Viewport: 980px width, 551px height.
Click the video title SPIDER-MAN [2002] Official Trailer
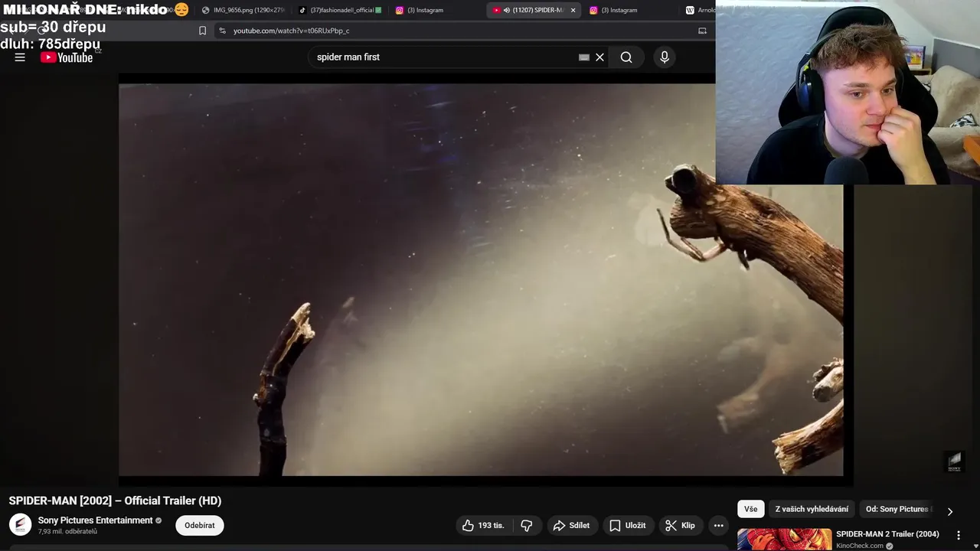[115, 500]
